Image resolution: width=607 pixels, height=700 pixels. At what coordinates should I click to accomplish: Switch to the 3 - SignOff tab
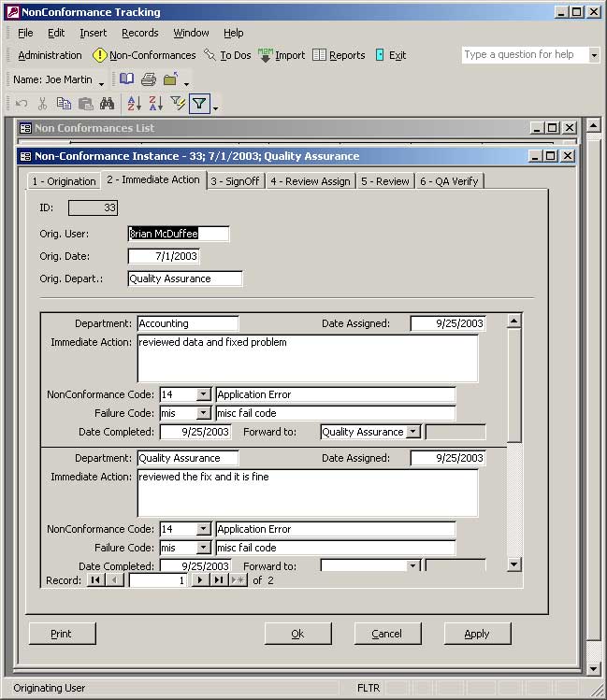(235, 181)
